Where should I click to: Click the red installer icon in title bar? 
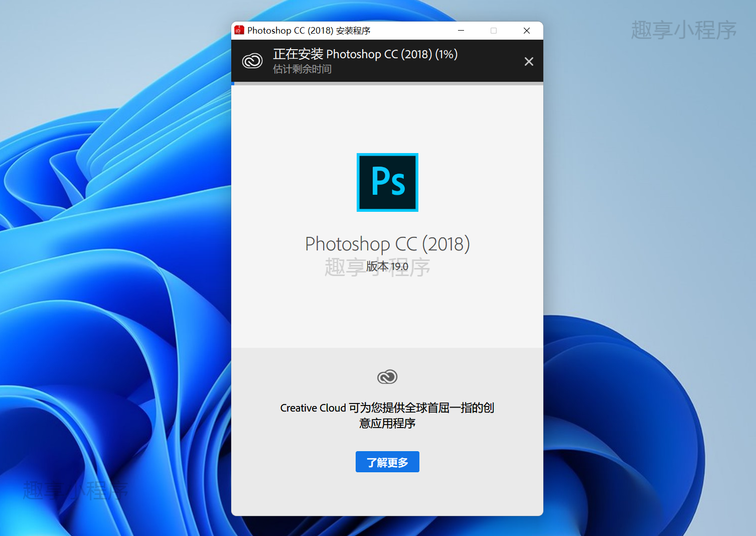point(239,30)
